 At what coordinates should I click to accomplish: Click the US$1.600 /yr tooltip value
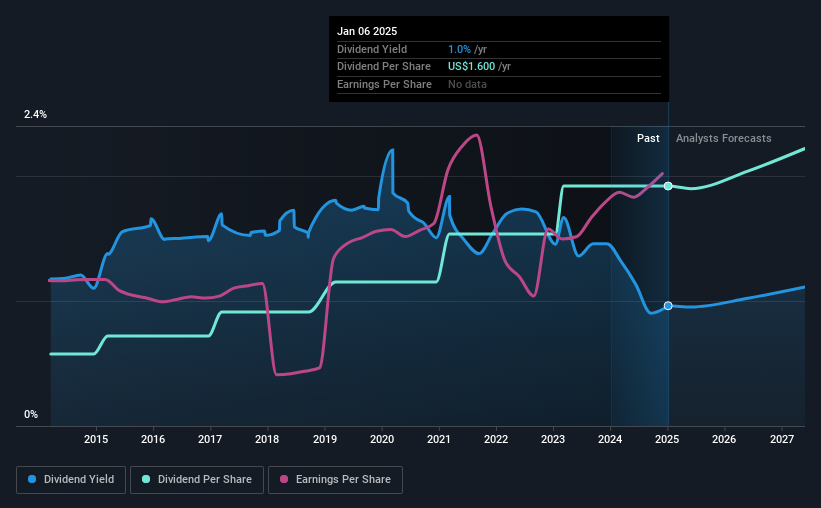(x=479, y=67)
